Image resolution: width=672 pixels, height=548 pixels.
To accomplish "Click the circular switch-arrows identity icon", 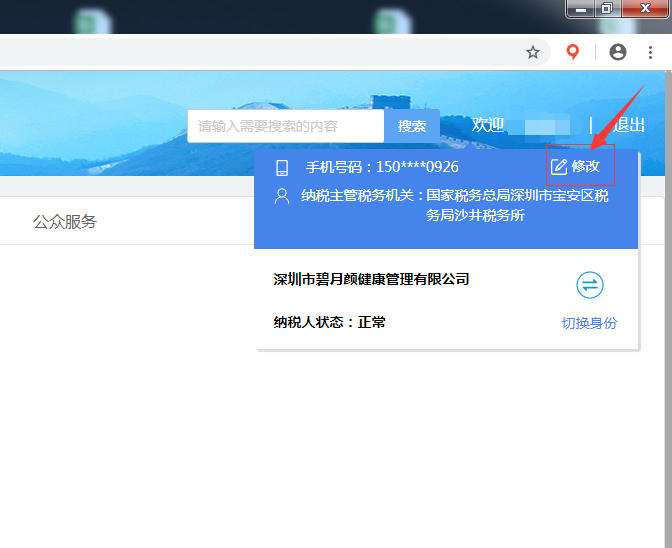I will click(590, 286).
